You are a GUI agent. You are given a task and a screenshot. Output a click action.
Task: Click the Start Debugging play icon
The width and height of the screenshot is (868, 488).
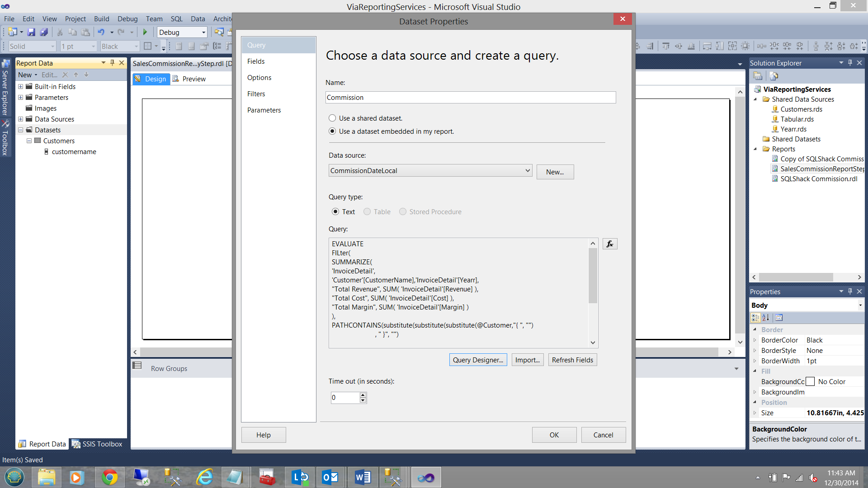[145, 32]
